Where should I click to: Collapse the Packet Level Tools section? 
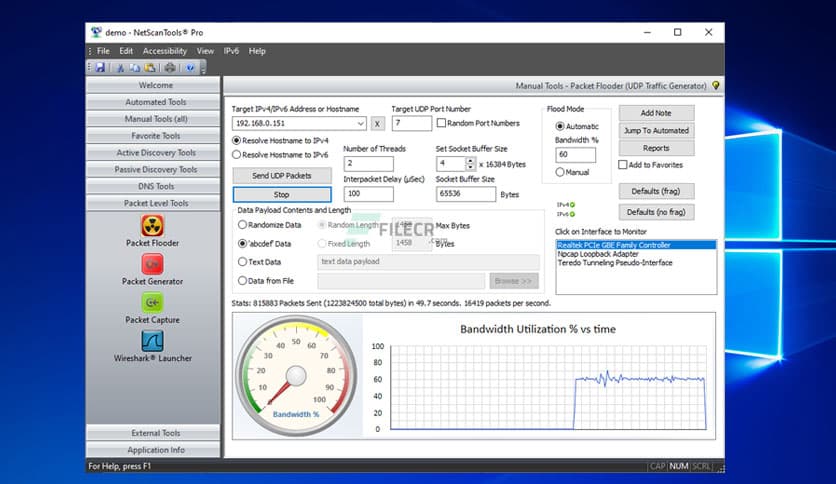[x=153, y=203]
